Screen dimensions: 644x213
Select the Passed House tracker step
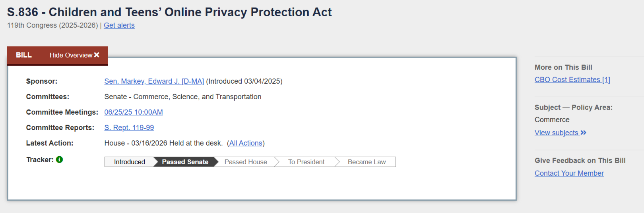(246, 162)
